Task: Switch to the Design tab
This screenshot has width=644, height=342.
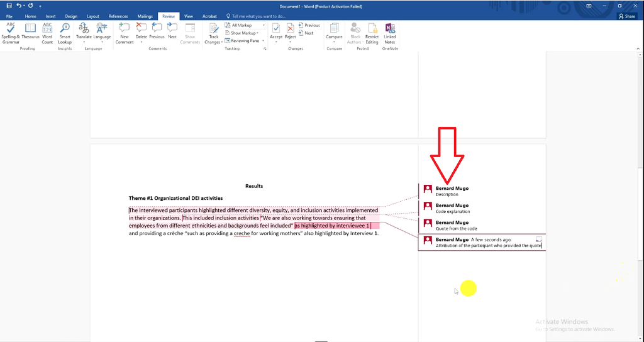Action: click(71, 16)
